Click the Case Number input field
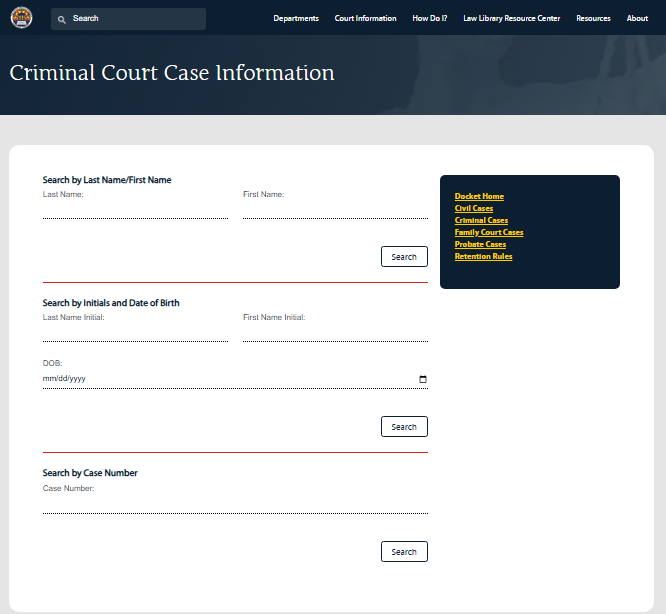666x614 pixels. click(x=235, y=504)
